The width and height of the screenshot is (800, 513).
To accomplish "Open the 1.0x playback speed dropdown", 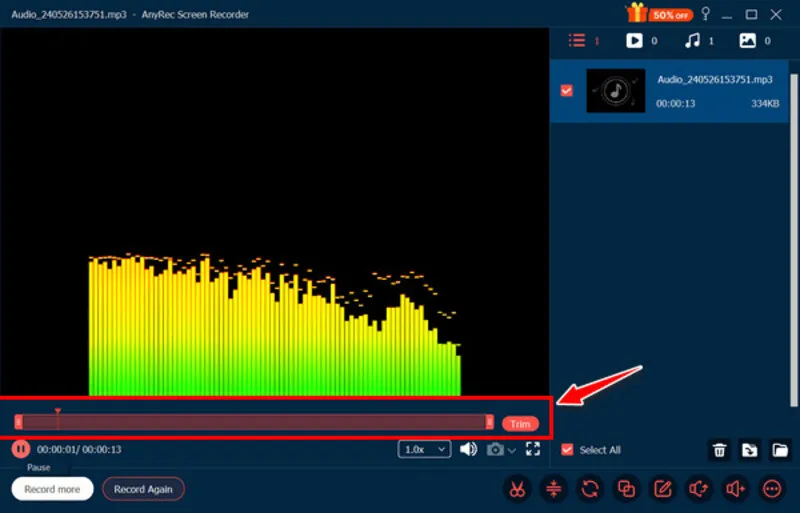I will 425,450.
